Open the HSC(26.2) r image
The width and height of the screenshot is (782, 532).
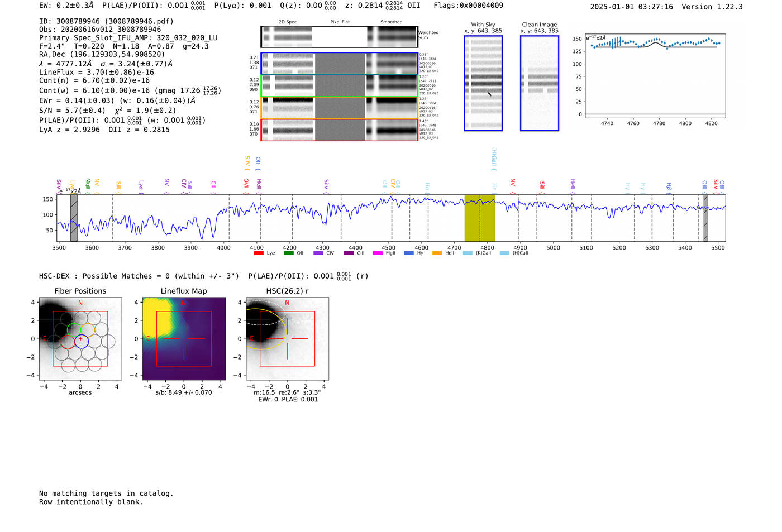click(x=287, y=338)
